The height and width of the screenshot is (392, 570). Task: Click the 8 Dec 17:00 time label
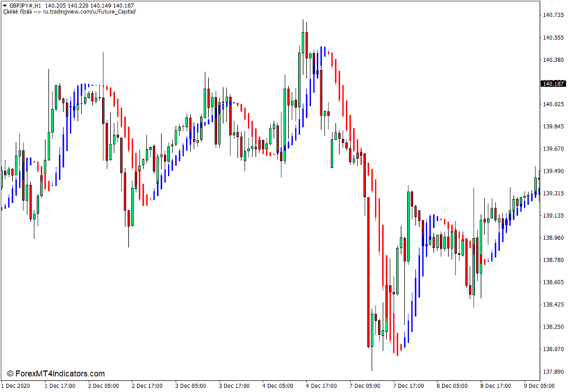click(495, 386)
